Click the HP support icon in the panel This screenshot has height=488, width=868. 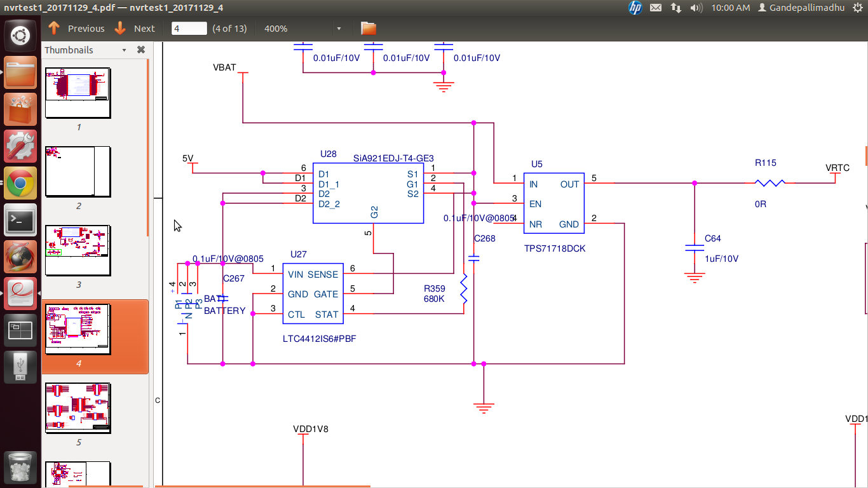pos(635,8)
